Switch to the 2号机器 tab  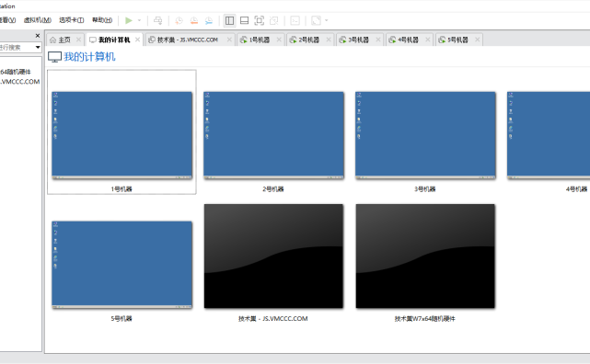[x=309, y=40]
